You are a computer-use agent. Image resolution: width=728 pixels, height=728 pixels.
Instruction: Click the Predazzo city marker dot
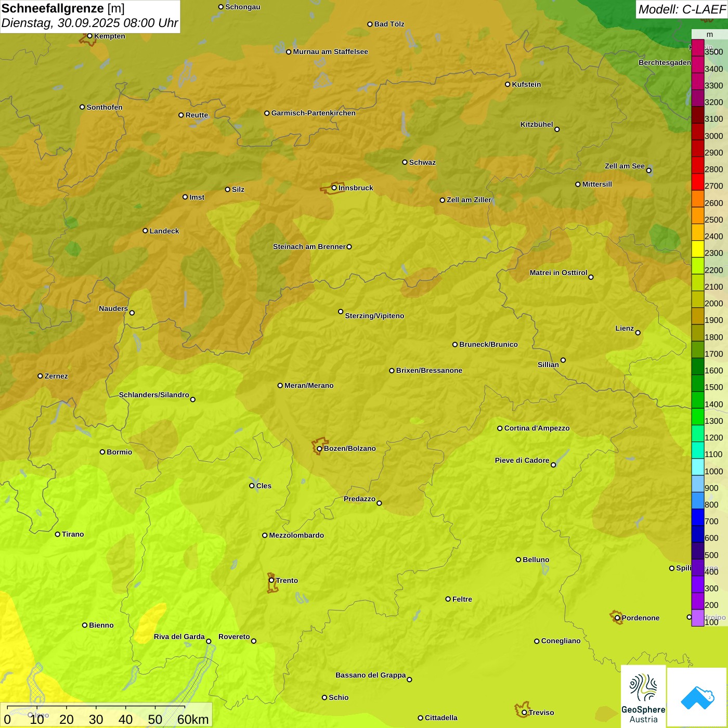[379, 503]
